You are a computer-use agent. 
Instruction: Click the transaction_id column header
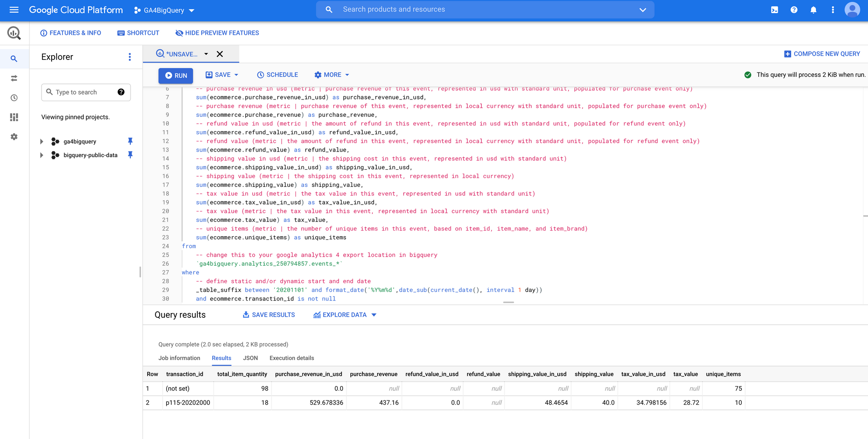click(184, 374)
